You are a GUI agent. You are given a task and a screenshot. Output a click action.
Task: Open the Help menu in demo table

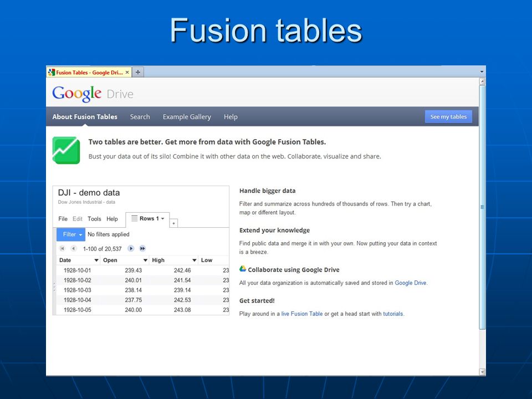pos(112,219)
